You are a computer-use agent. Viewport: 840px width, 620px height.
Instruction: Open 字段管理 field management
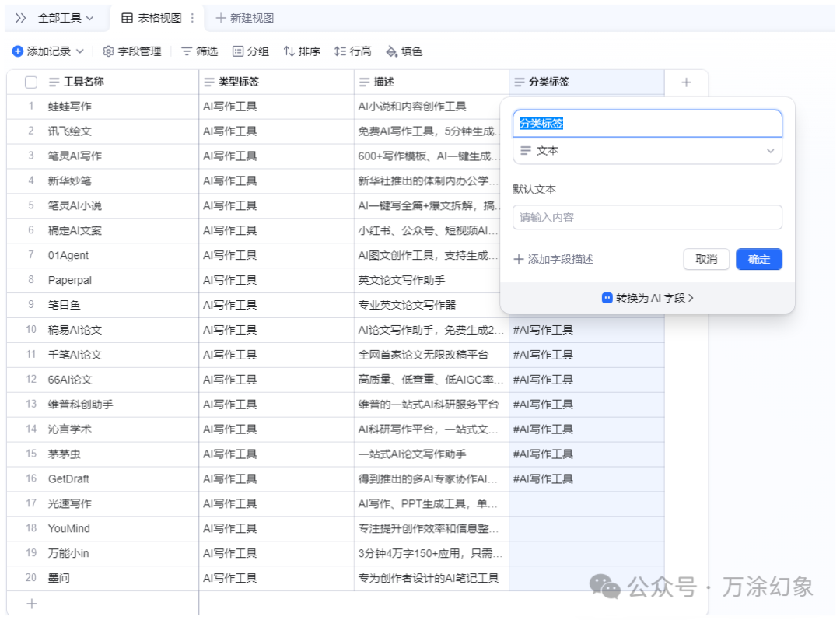tap(131, 51)
